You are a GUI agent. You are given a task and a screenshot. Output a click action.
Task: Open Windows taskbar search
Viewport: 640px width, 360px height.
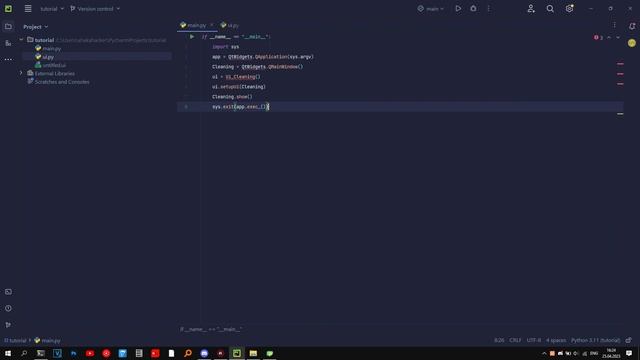click(x=24, y=353)
